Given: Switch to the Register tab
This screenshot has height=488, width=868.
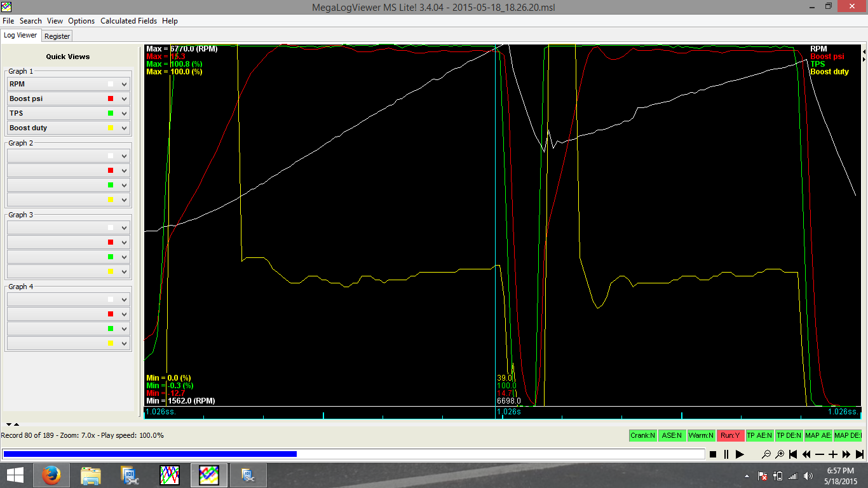Looking at the screenshot, I should pyautogui.click(x=57, y=36).
